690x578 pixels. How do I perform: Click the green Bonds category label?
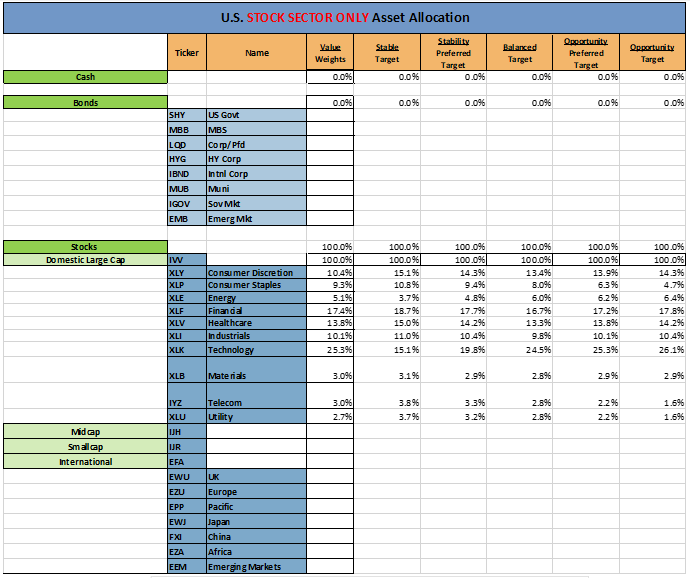tap(86, 102)
